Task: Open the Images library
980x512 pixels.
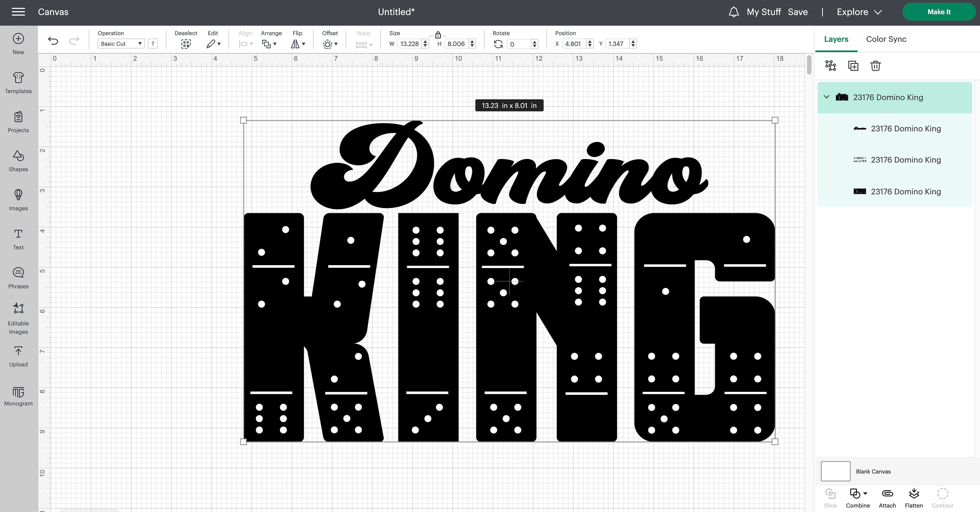Action: click(x=18, y=200)
